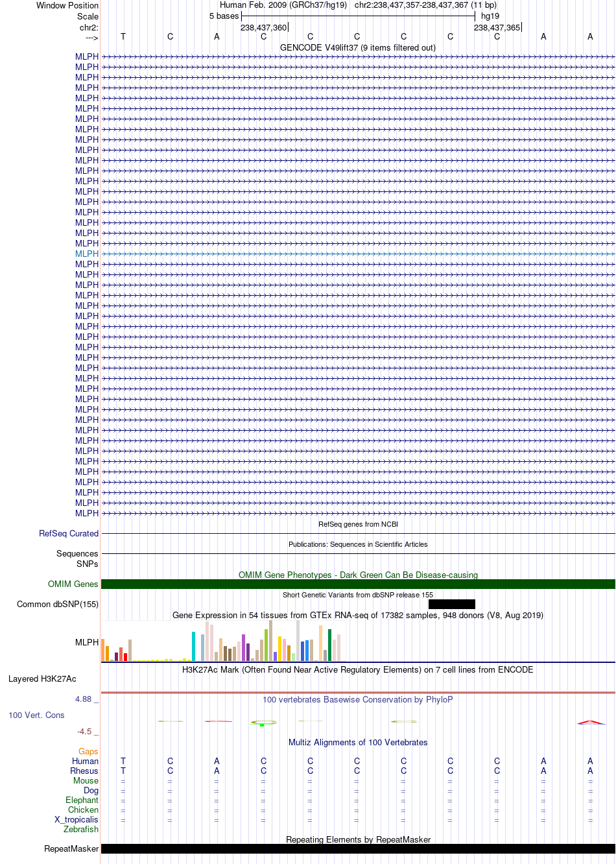Click the 238,437,360 position marker

coord(264,28)
